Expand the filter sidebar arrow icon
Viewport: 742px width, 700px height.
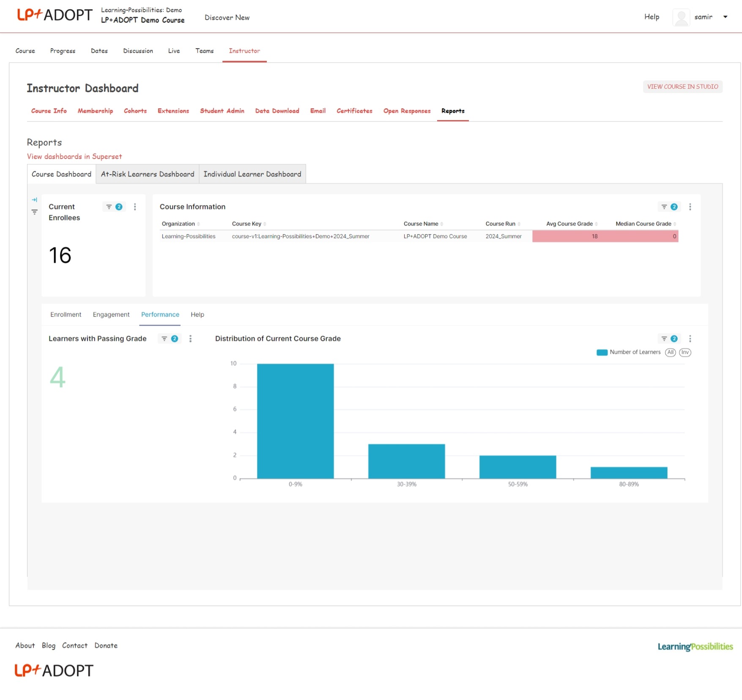click(35, 200)
